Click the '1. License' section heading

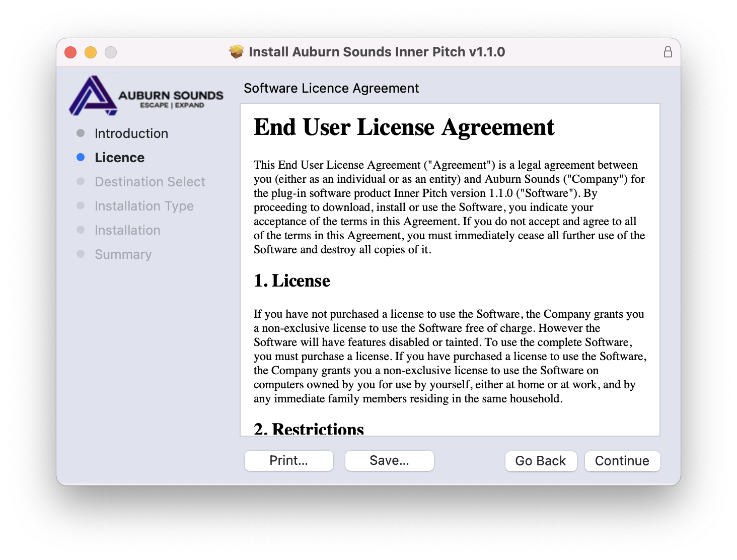tap(292, 281)
